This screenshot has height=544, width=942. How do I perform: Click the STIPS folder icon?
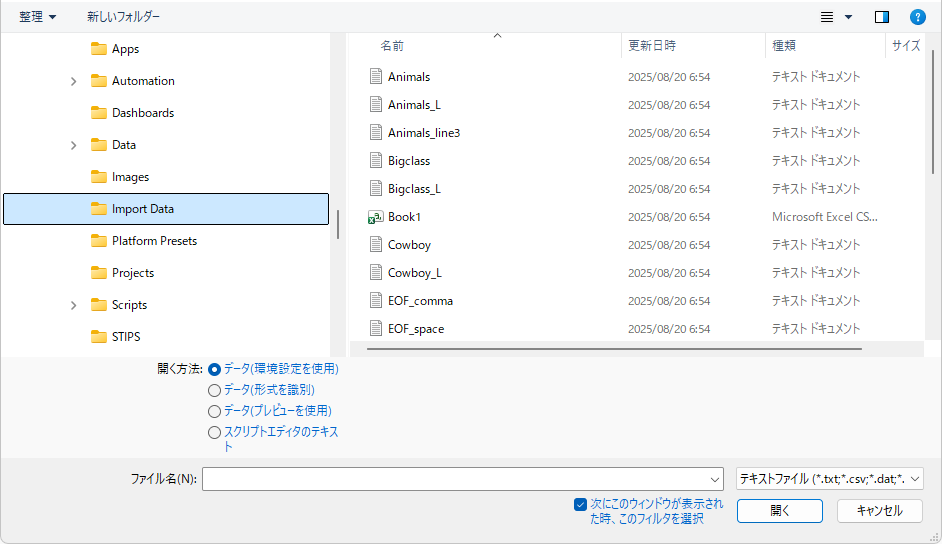(99, 336)
